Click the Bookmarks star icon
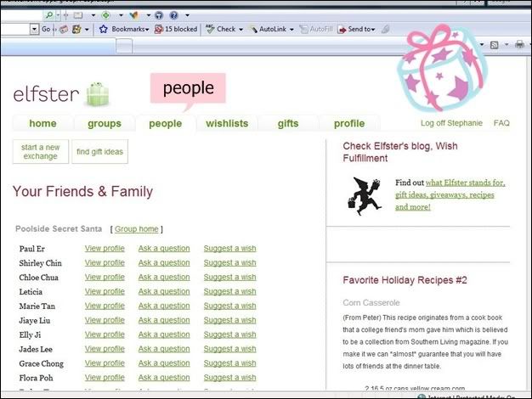Viewport: 532px width, 399px height. (103, 29)
